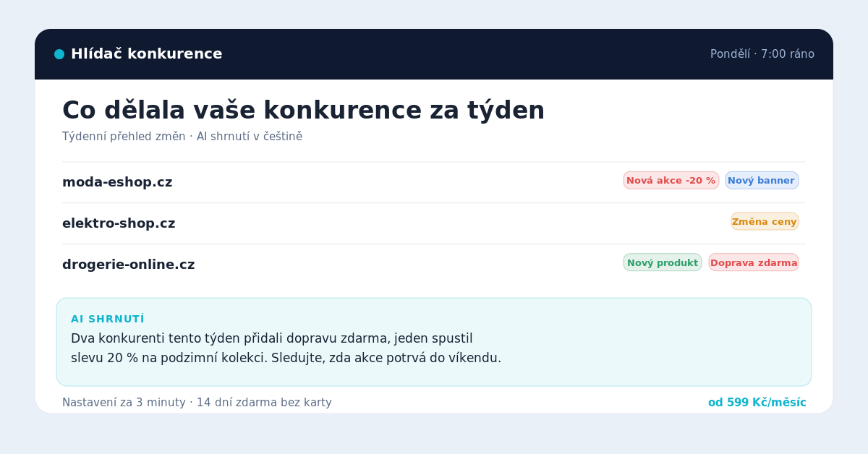Open the moda-eshop.cz competitor row
The width and height of the screenshot is (868, 454).
433,182
